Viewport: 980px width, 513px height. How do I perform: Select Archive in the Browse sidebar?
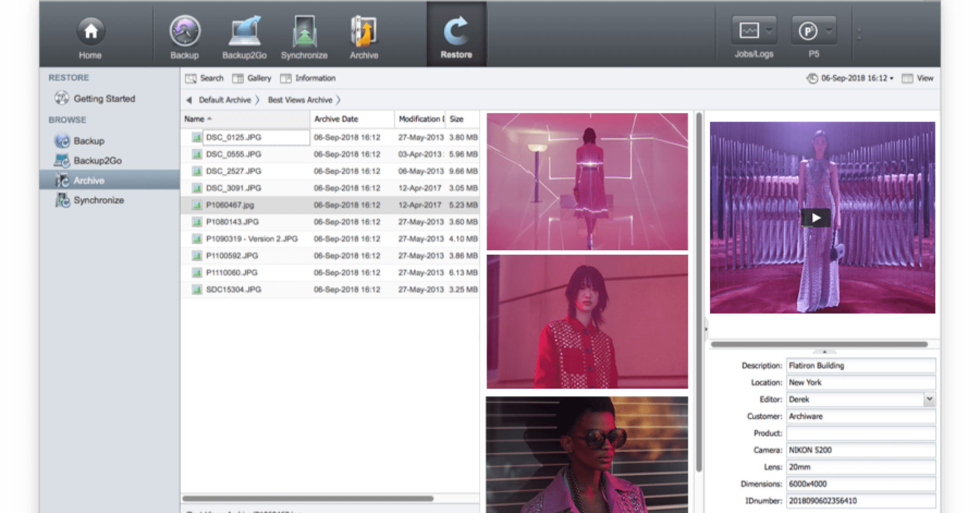110,180
